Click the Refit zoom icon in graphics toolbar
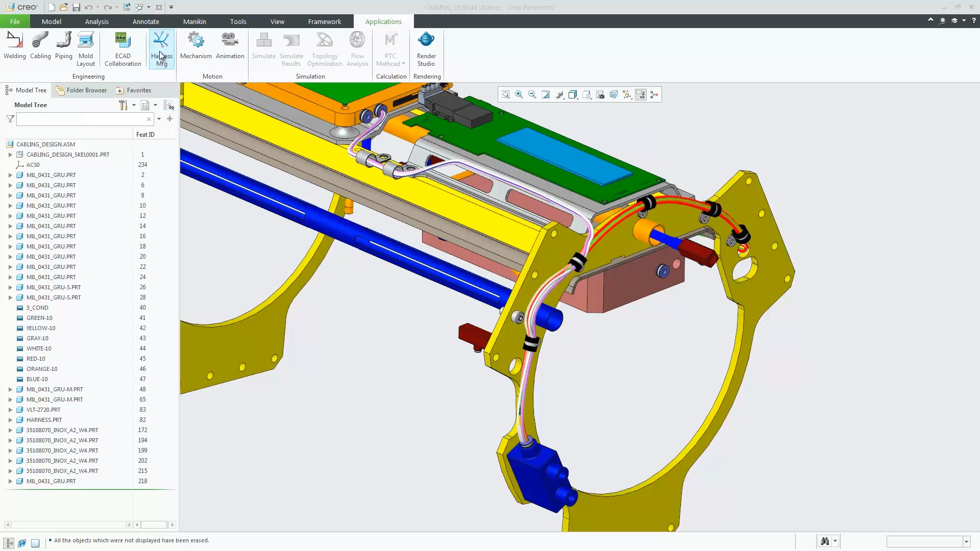The image size is (980, 551). pos(506,95)
